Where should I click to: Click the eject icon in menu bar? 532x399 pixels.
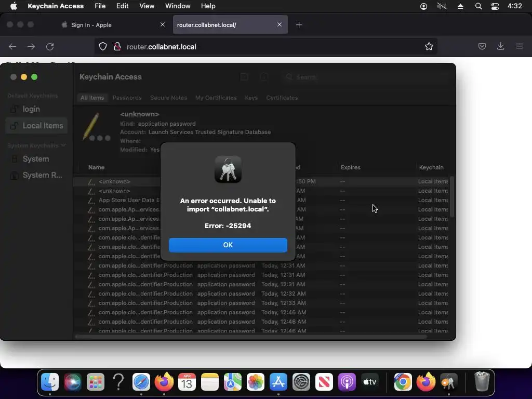point(460,6)
